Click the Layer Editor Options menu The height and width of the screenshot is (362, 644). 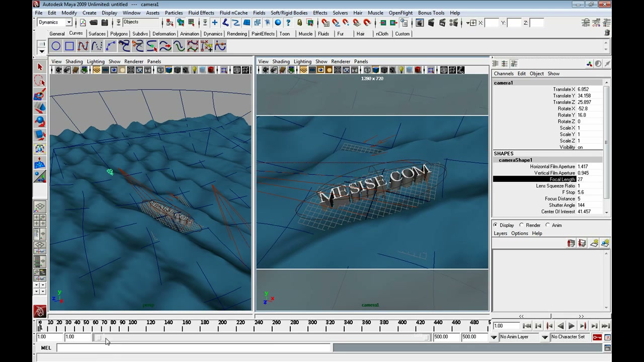520,233
